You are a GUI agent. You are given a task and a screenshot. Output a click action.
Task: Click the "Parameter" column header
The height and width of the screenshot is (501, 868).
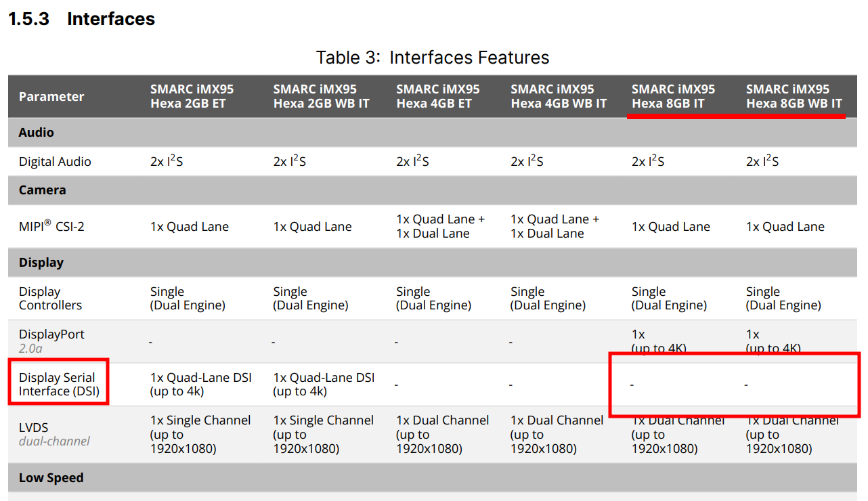51,97
